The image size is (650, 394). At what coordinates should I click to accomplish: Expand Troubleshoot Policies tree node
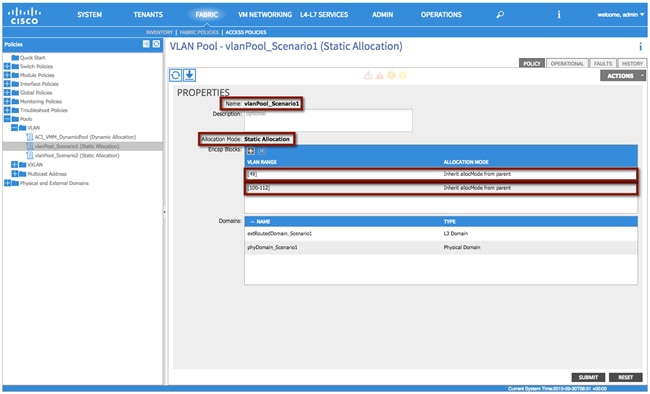(7, 110)
